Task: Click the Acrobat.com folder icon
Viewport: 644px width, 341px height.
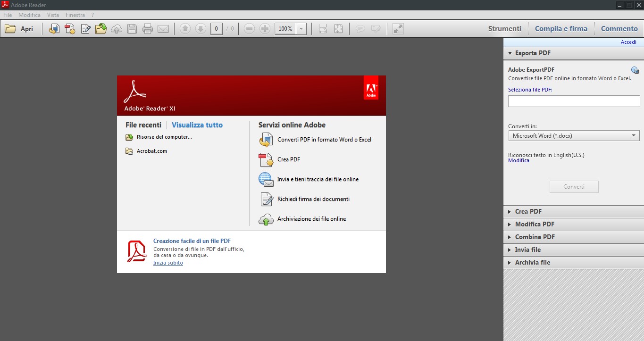Action: click(x=129, y=151)
